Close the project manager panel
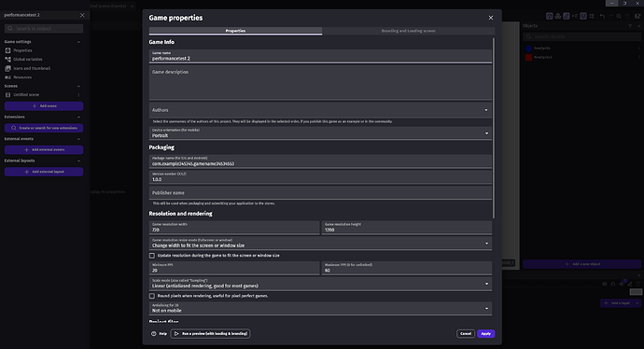 click(82, 15)
